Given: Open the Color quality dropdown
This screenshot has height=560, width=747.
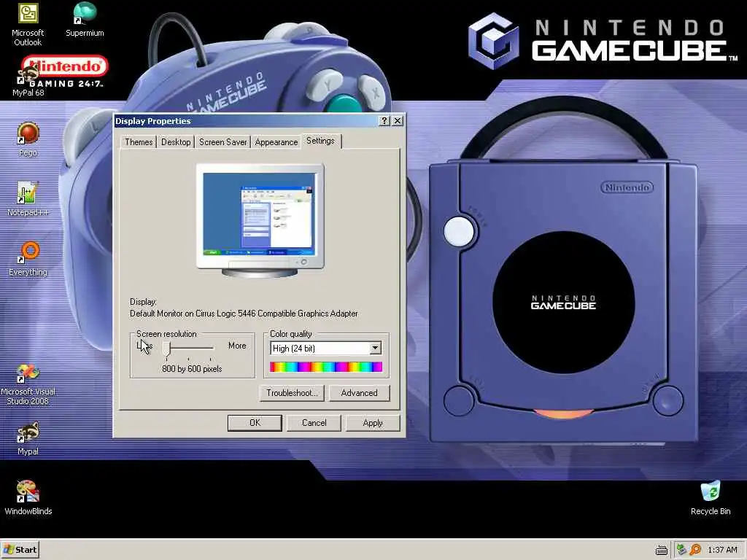Looking at the screenshot, I should click(326, 349).
